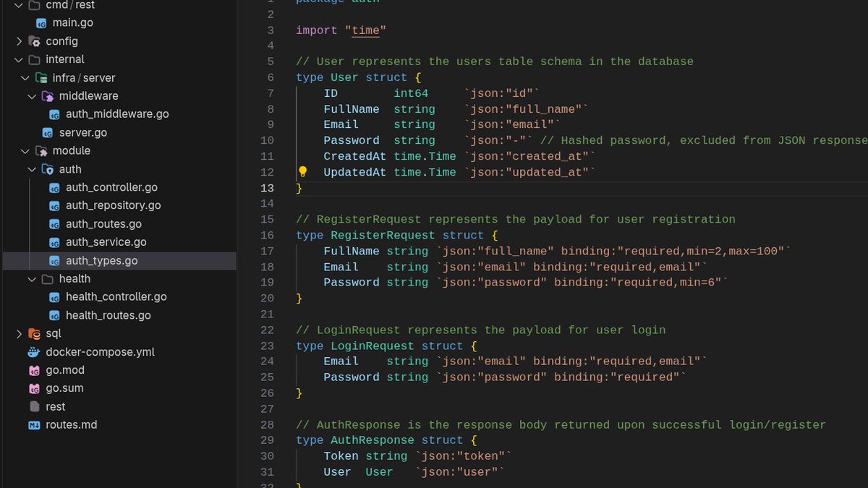868x488 pixels.
Task: Click the infra/server folder icon
Action: click(x=41, y=78)
